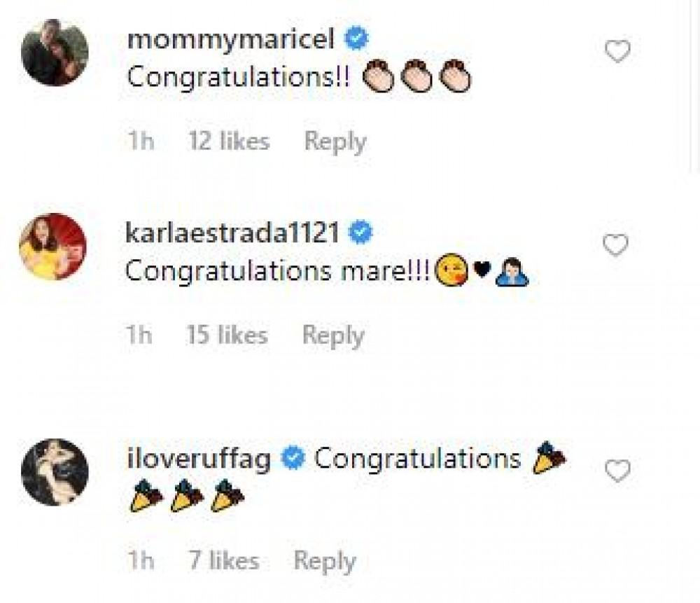
Task: Open the karlaestrada1121 username link
Action: pos(232,233)
